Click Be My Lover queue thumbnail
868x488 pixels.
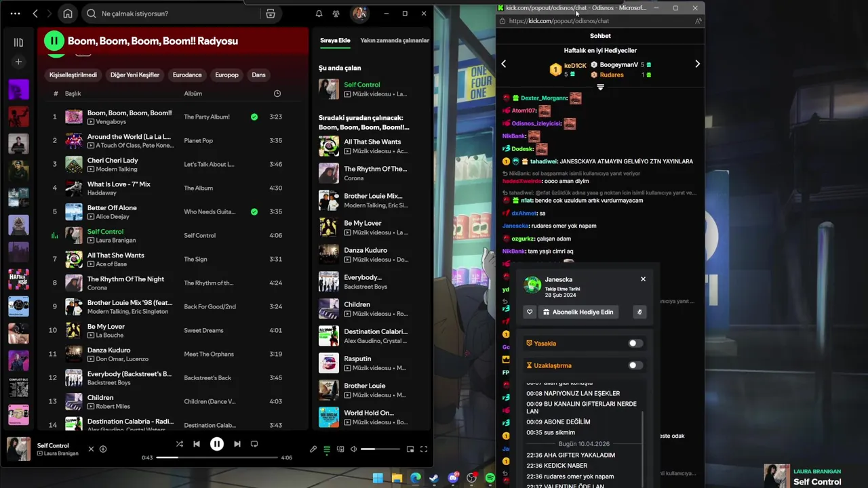pos(329,227)
